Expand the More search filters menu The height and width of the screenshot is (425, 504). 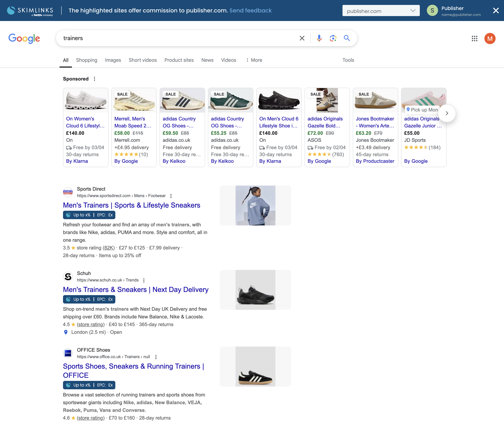(x=254, y=60)
